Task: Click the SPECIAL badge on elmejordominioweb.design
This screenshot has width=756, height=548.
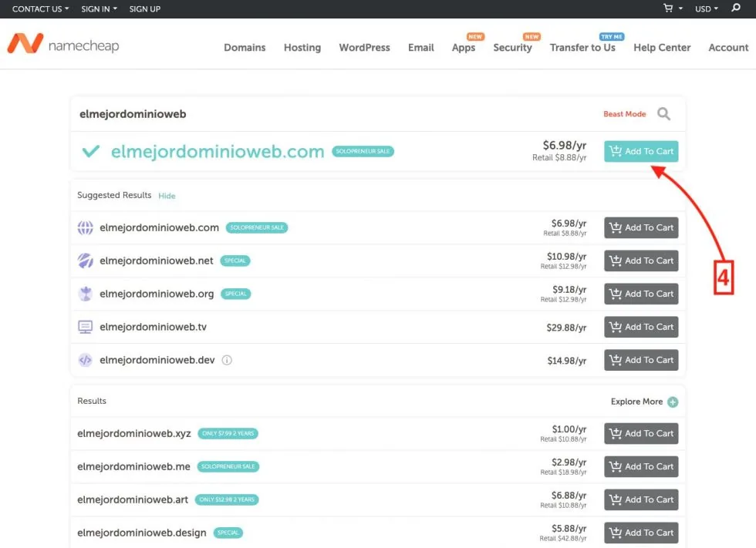Action: [228, 533]
